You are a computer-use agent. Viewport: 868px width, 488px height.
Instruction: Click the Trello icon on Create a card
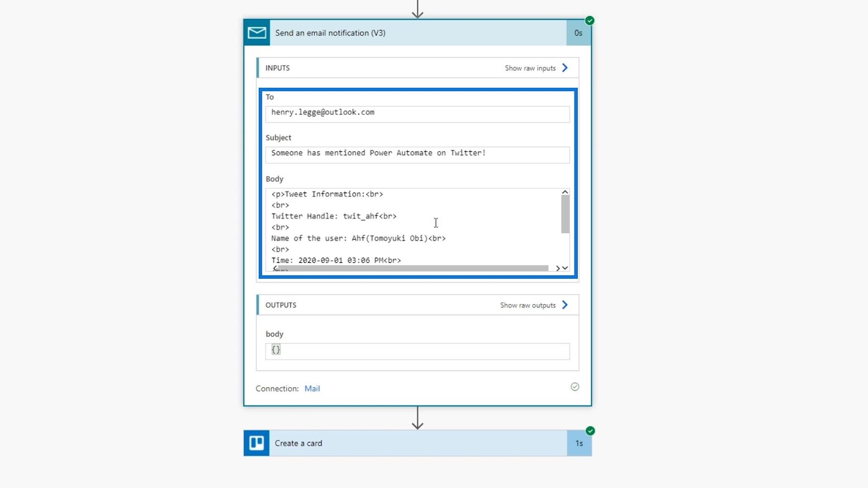tap(257, 443)
